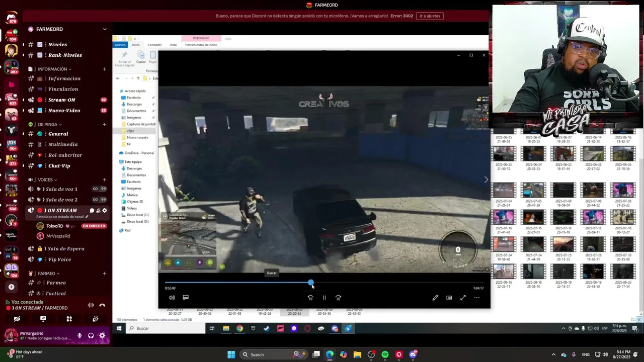Viewport: 644px width, 362px height.
Task: Toggle noise suppression waveform icon
Action: [91, 305]
